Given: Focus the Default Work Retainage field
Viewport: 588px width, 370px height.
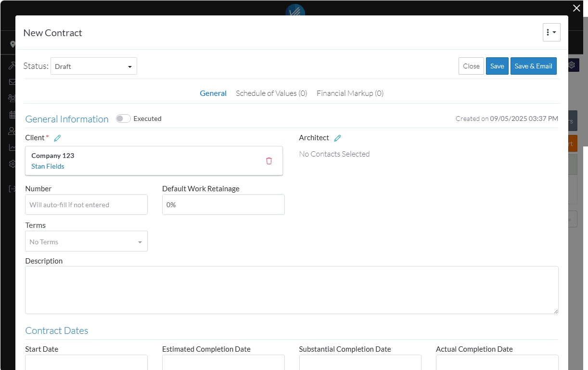Looking at the screenshot, I should pos(223,205).
